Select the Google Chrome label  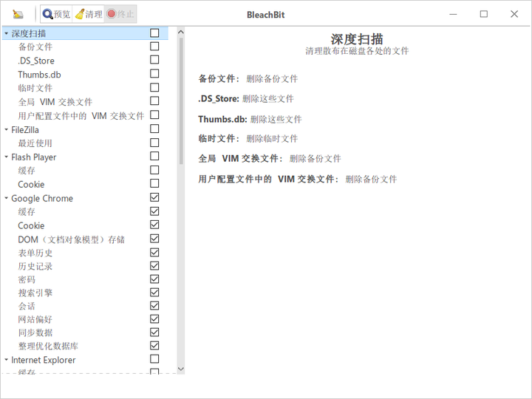pyautogui.click(x=42, y=198)
